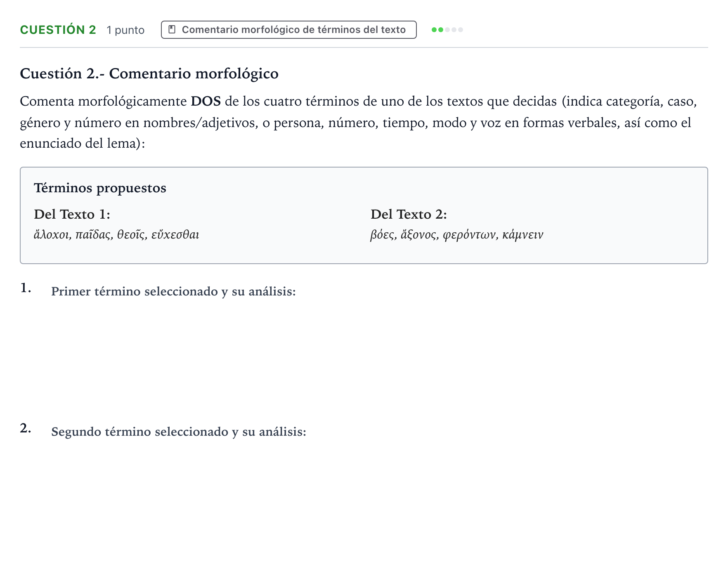Click 'Segundo término seleccionado y su análisis:'

pos(179,432)
